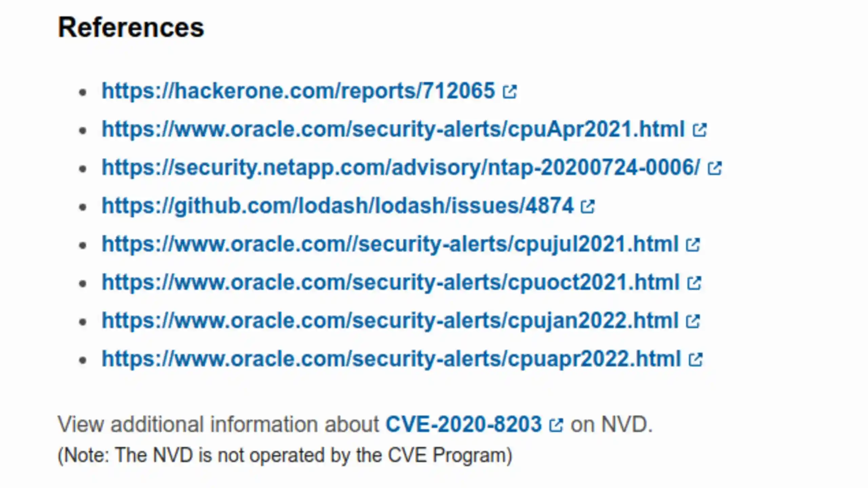Open the Oracle cpuoct2021 security alert link
868x488 pixels.
(391, 282)
